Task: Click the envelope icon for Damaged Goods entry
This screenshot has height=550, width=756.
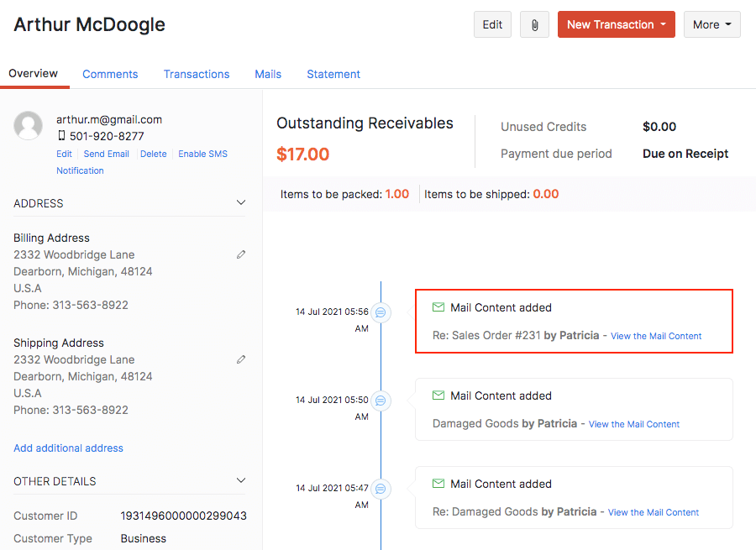Action: click(x=438, y=395)
